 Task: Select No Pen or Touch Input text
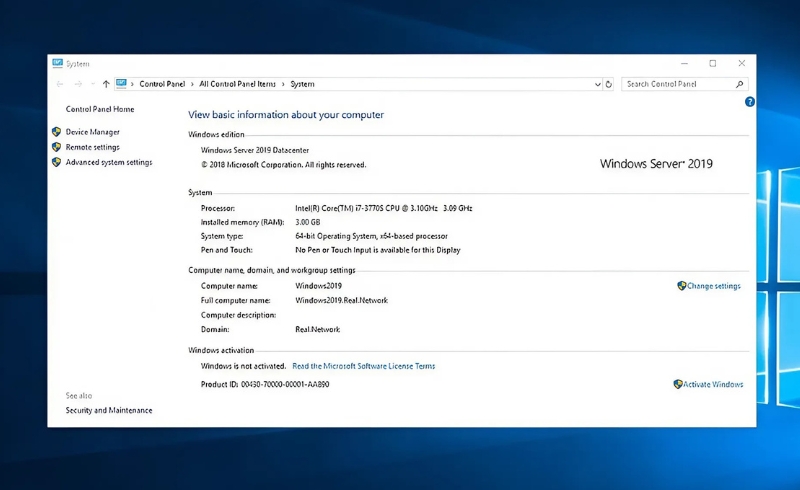coord(378,250)
